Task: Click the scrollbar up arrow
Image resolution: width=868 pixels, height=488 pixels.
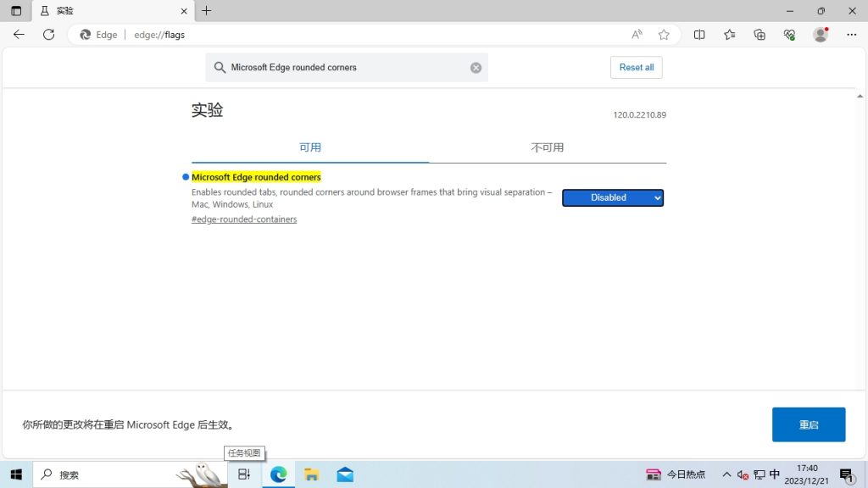Action: pos(860,97)
